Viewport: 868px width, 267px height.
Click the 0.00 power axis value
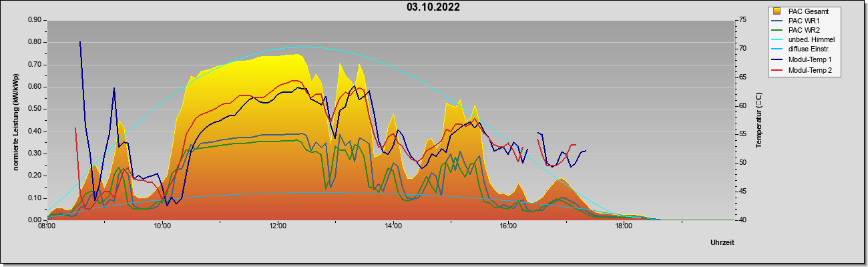click(35, 220)
